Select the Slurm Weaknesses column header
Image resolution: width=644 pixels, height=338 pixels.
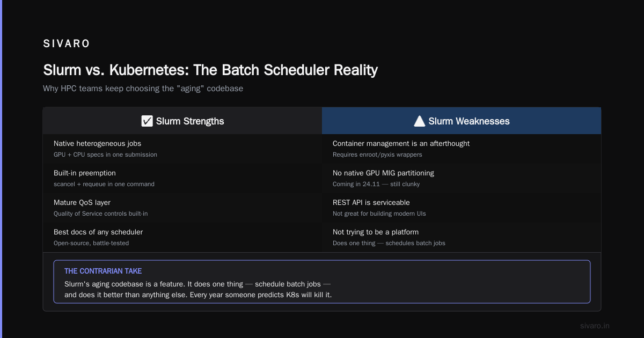pos(462,121)
